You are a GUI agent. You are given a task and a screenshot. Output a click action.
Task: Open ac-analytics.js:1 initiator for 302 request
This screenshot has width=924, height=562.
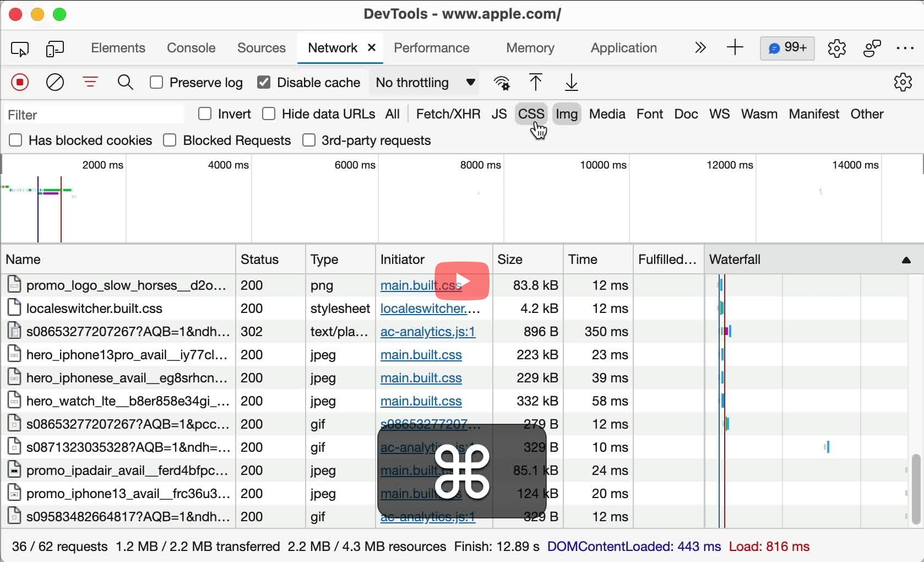pyautogui.click(x=428, y=332)
